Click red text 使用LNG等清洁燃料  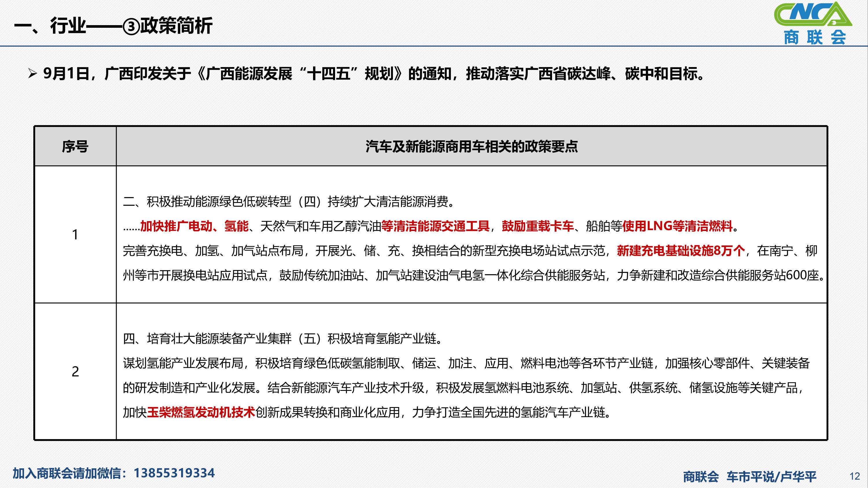click(x=677, y=226)
